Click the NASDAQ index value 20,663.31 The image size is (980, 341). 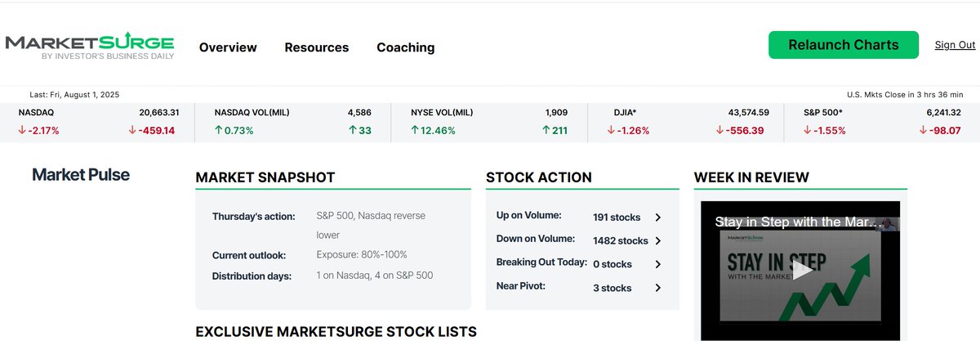point(159,112)
